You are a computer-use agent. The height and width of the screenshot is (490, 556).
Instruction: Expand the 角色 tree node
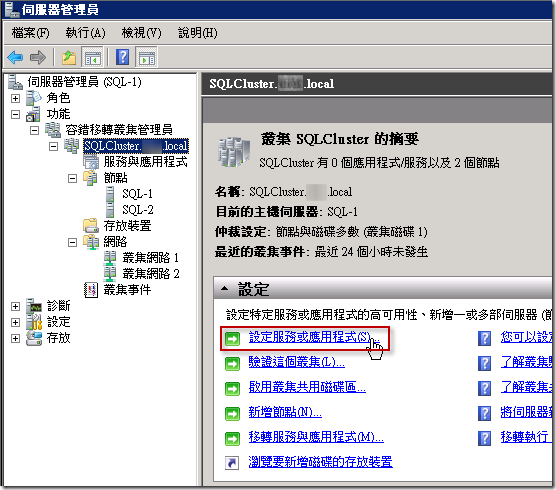pyautogui.click(x=15, y=98)
